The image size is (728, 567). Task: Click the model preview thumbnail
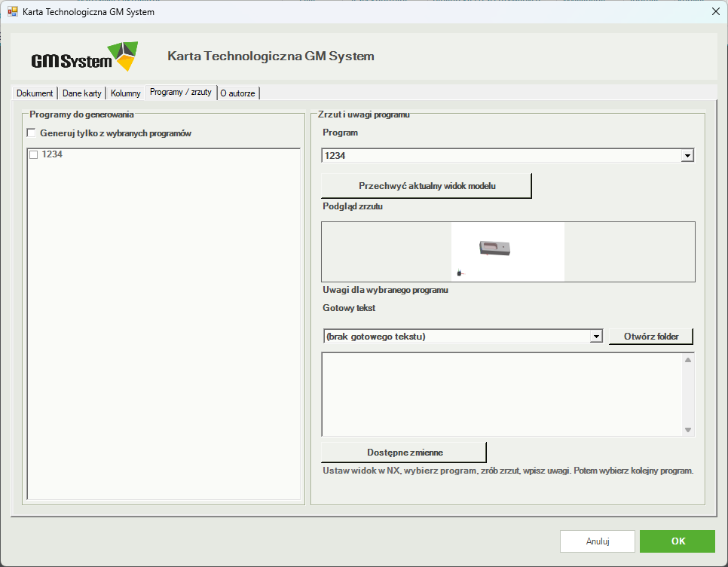coord(508,251)
